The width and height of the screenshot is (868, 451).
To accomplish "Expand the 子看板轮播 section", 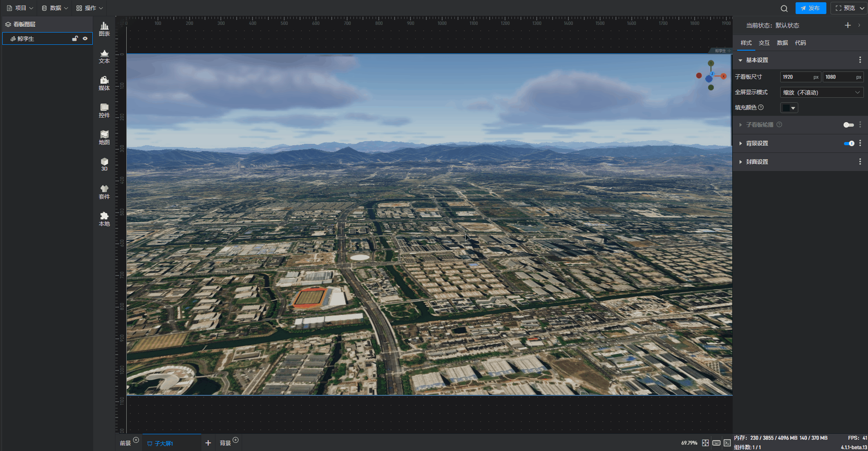I will click(x=740, y=125).
